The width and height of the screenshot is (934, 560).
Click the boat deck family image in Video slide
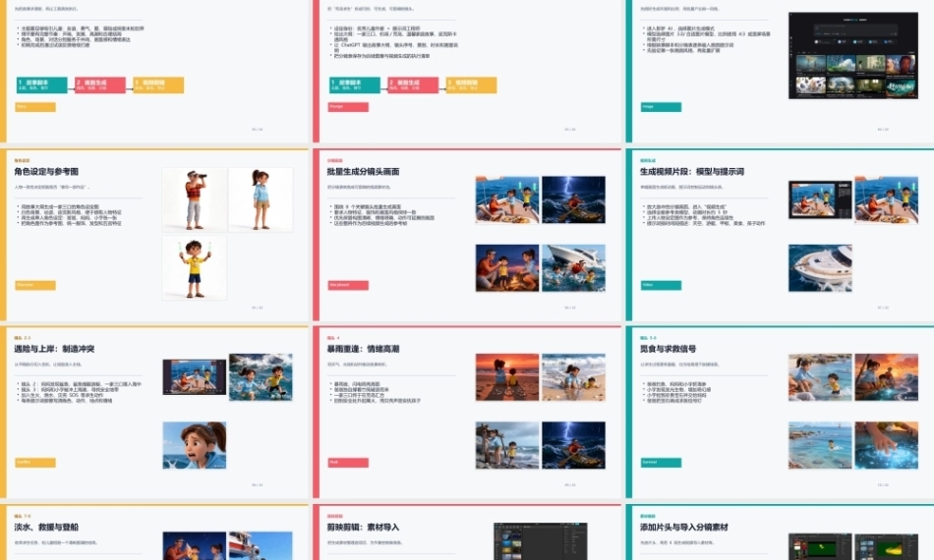point(887,200)
